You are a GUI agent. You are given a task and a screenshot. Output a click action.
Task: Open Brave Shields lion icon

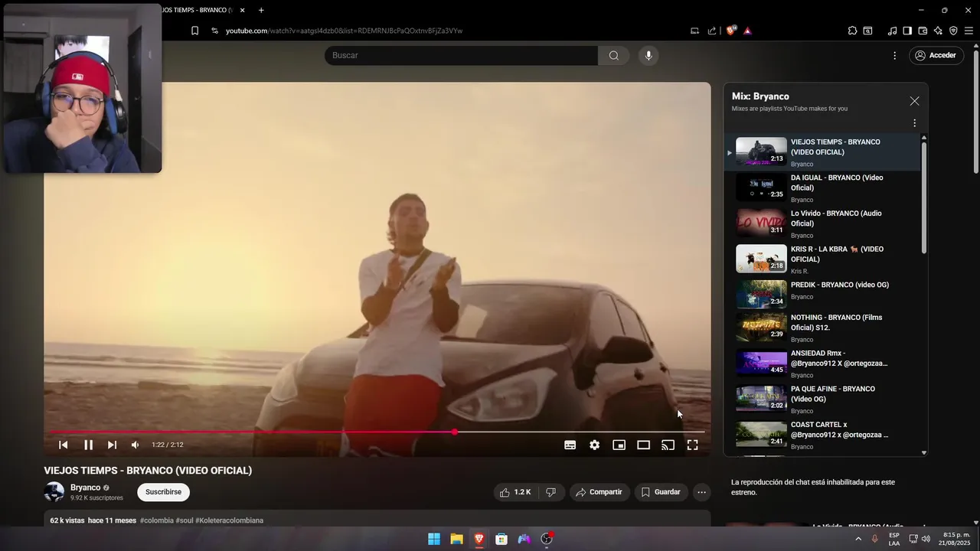tap(730, 31)
